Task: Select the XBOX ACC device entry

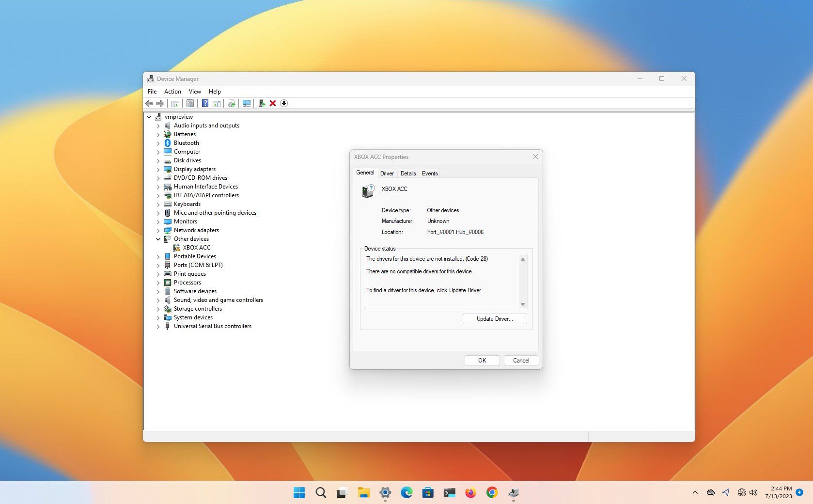Action: point(197,248)
